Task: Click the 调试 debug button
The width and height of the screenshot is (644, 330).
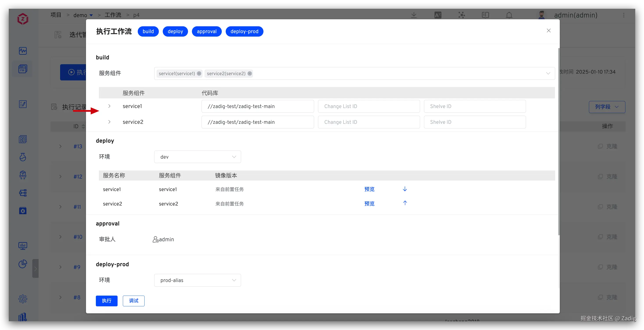Action: (x=134, y=301)
